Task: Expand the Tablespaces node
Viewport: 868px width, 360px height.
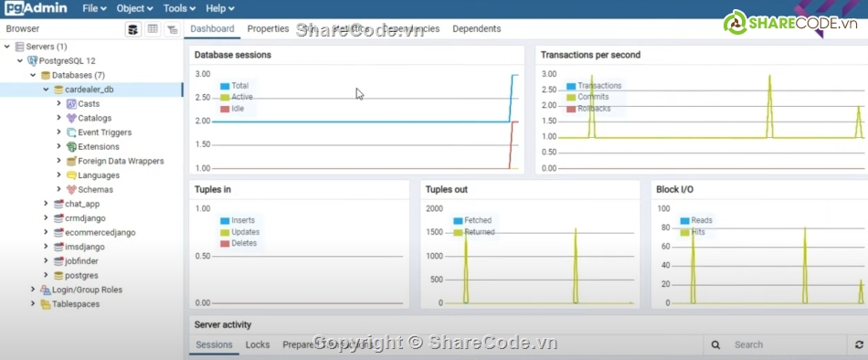Action: pyautogui.click(x=33, y=304)
